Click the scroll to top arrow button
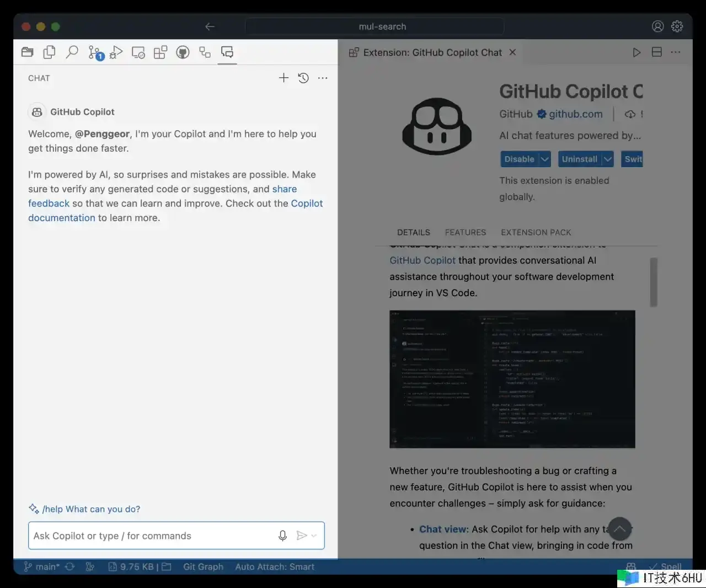The width and height of the screenshot is (706, 588). coord(619,529)
